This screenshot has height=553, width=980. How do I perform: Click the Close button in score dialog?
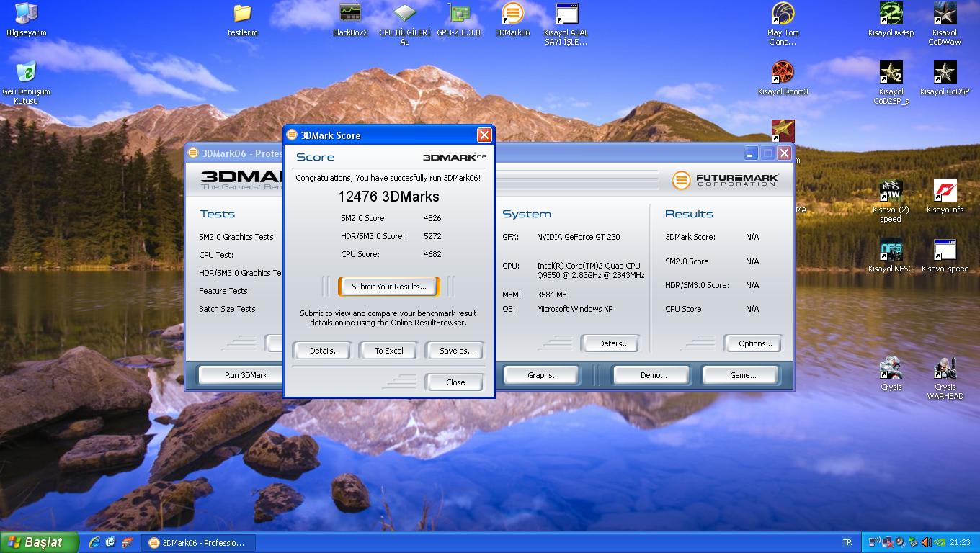click(x=455, y=382)
